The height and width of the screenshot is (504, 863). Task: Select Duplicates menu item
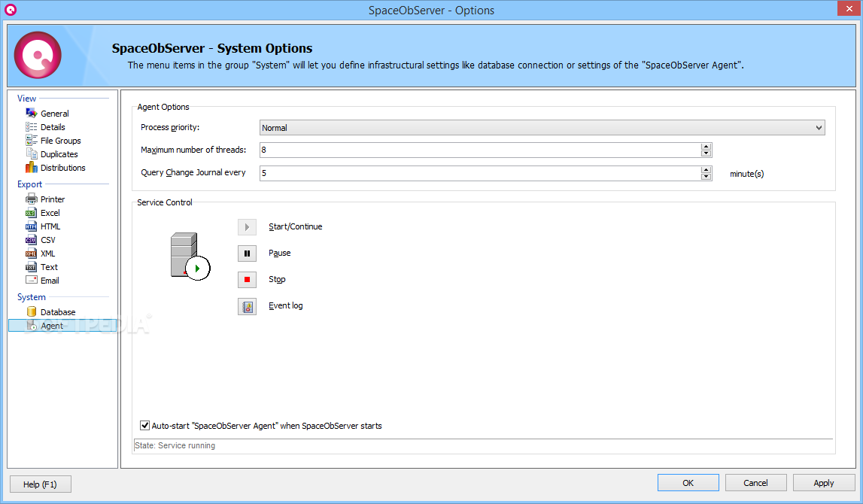[x=59, y=154]
